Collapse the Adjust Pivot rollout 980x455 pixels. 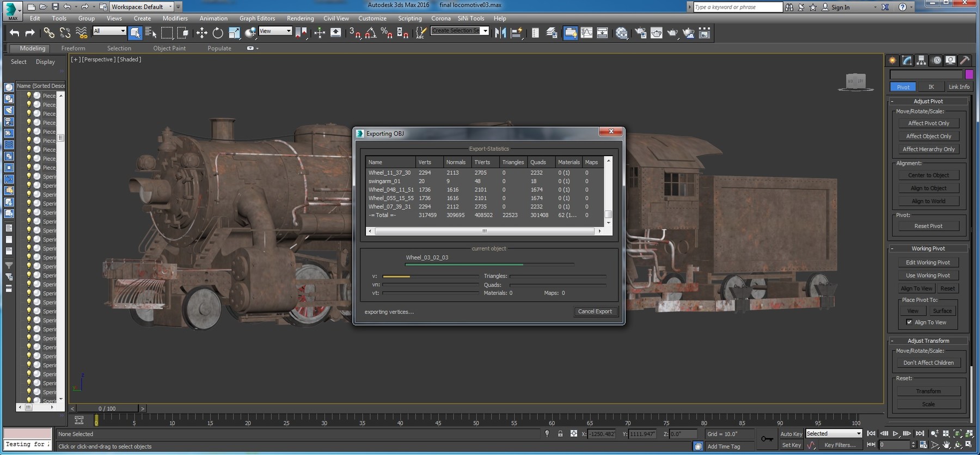(x=928, y=101)
